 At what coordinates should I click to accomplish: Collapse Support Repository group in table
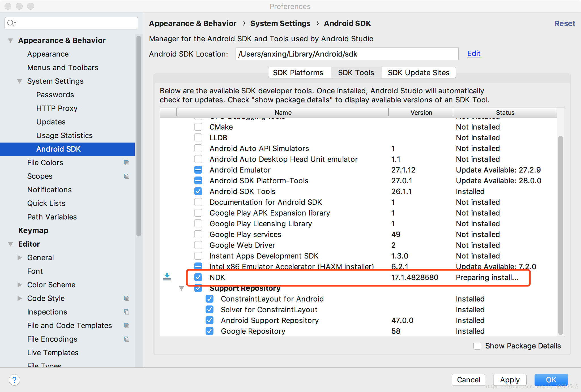click(181, 288)
